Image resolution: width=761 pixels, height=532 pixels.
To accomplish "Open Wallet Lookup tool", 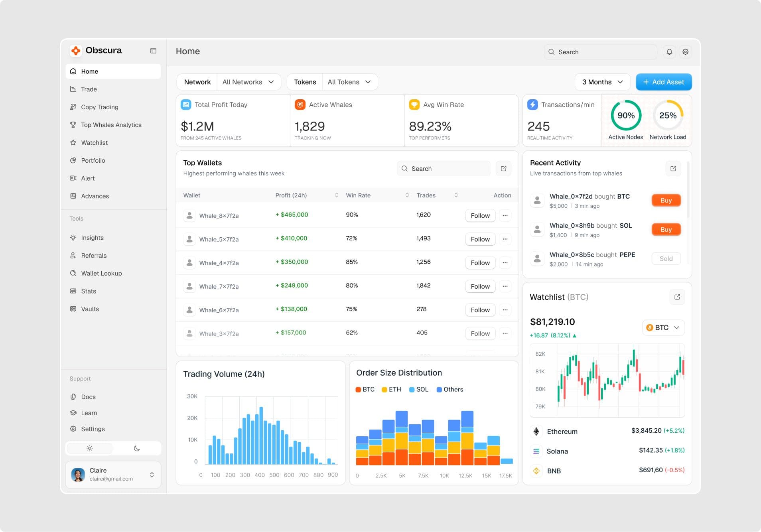I will pyautogui.click(x=113, y=274).
